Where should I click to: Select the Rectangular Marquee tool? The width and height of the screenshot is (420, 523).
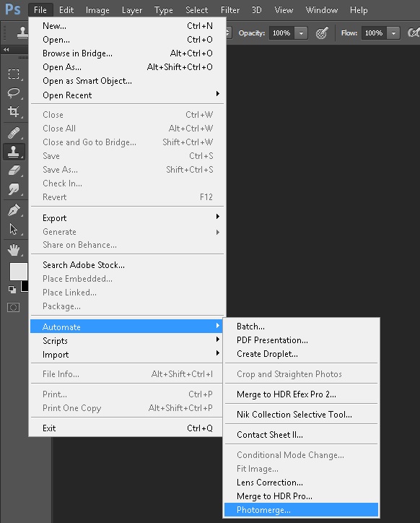click(14, 74)
